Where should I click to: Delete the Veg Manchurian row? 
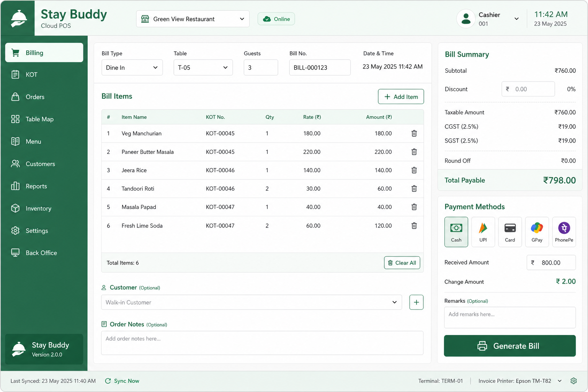point(414,134)
